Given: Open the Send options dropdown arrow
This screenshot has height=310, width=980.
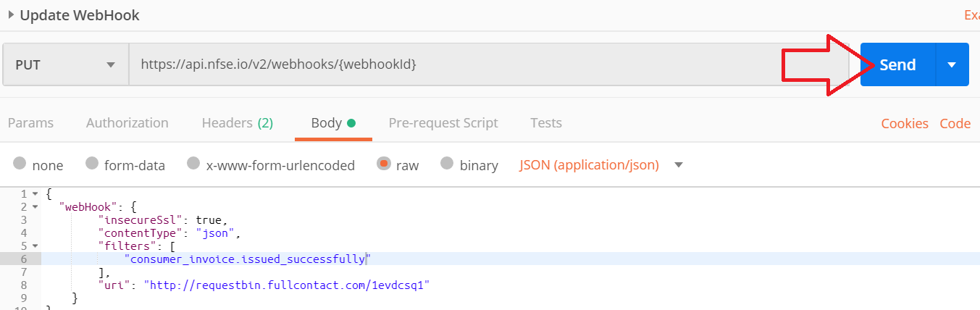Looking at the screenshot, I should point(952,64).
